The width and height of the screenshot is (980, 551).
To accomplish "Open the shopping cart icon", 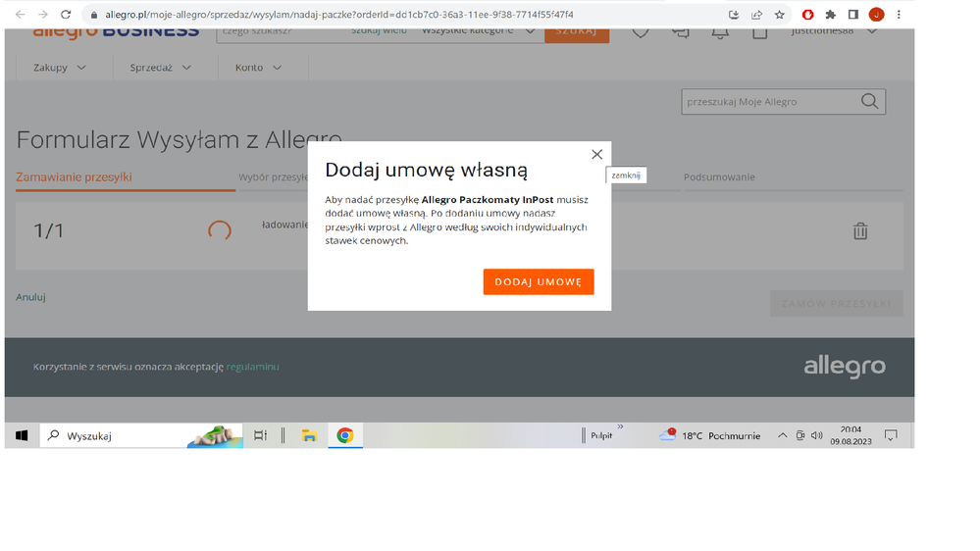I will 759,33.
